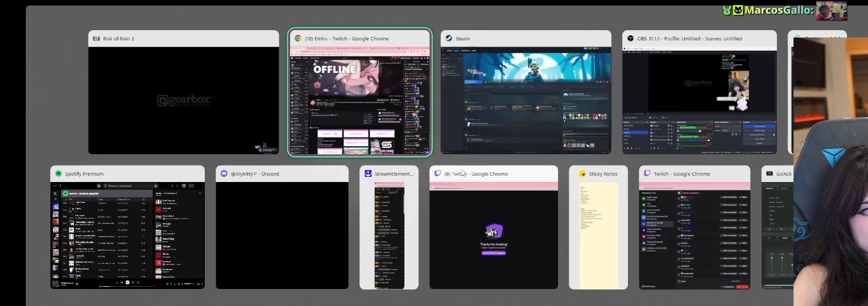Open the GoXLR mixer window preview
Image resolution: width=868 pixels, height=306 pixels.
(777, 235)
